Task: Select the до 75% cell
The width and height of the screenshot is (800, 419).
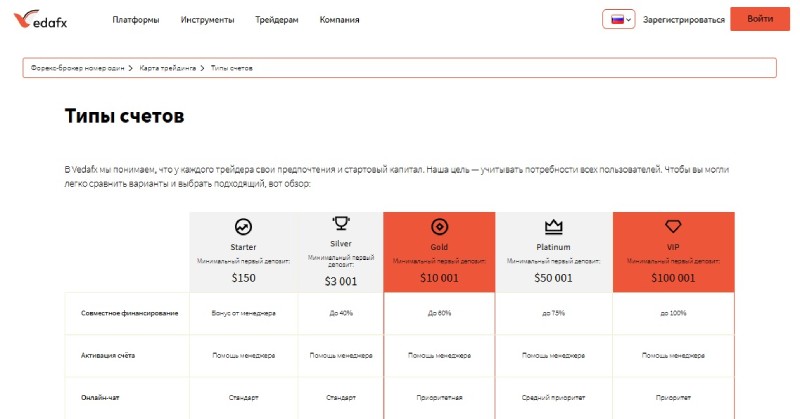Action: [554, 313]
